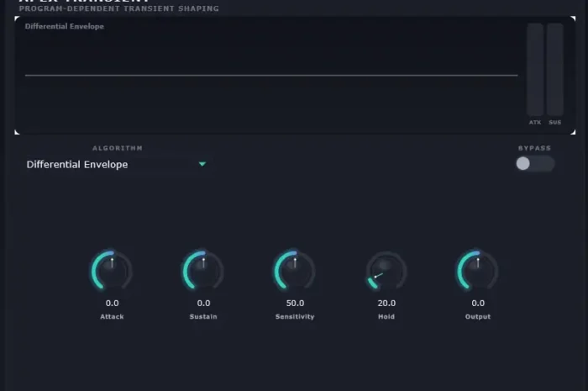Click the ATK meter bar
Image resolution: width=588 pixels, height=391 pixels.
535,70
